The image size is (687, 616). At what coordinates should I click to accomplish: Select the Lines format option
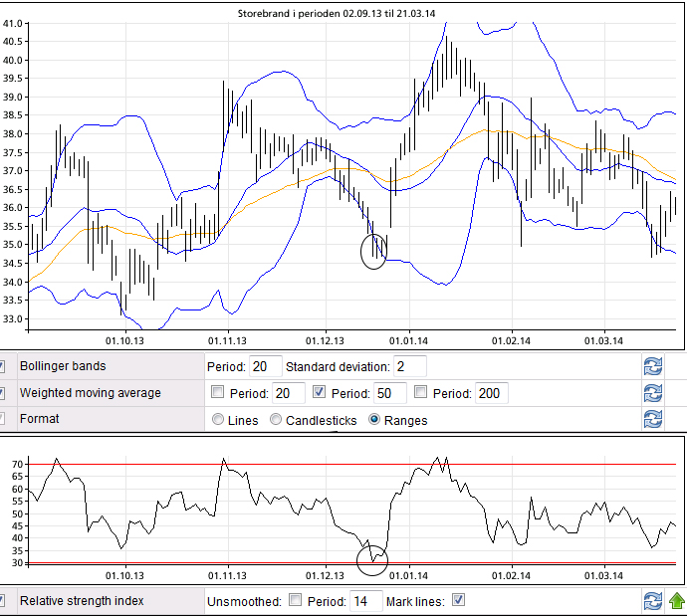click(x=218, y=420)
